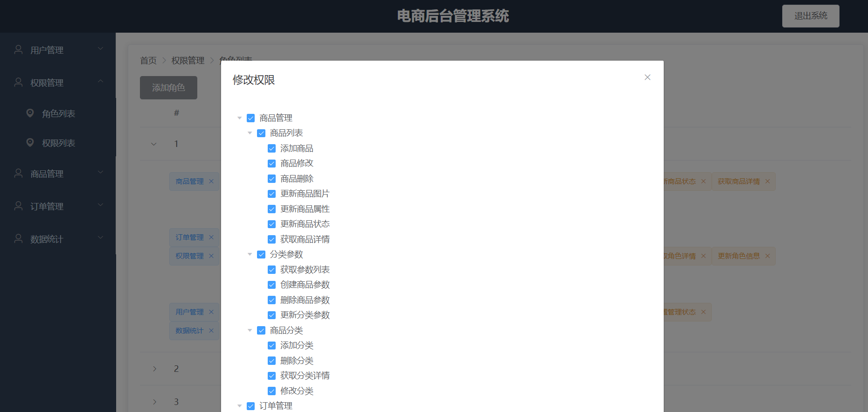
Task: Close the 修改权限 dialog
Action: tap(647, 77)
